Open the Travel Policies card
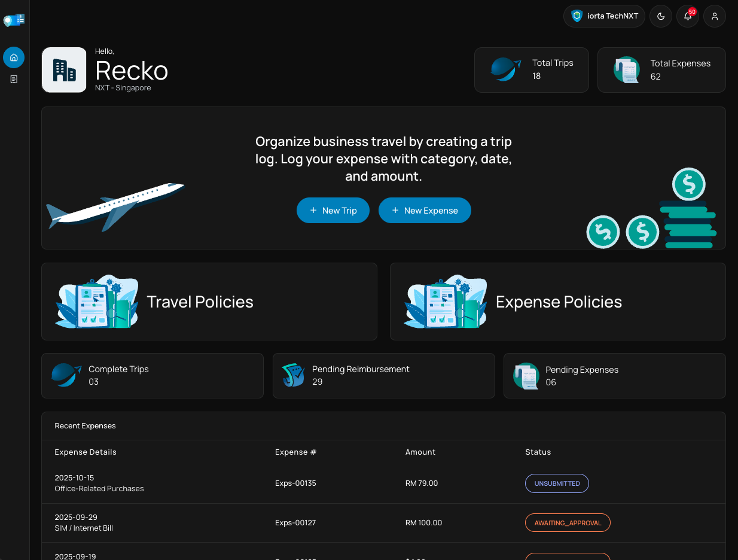Viewport: 738px width, 560px height. [209, 302]
